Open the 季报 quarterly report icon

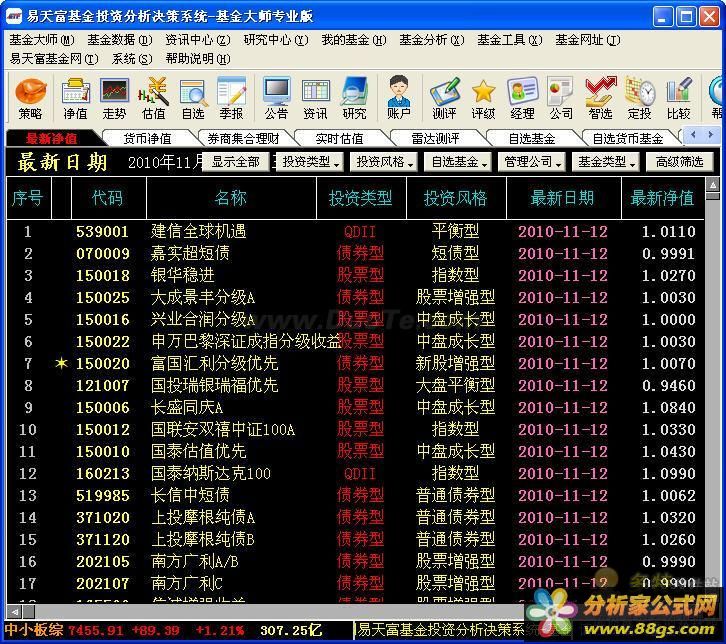232,97
